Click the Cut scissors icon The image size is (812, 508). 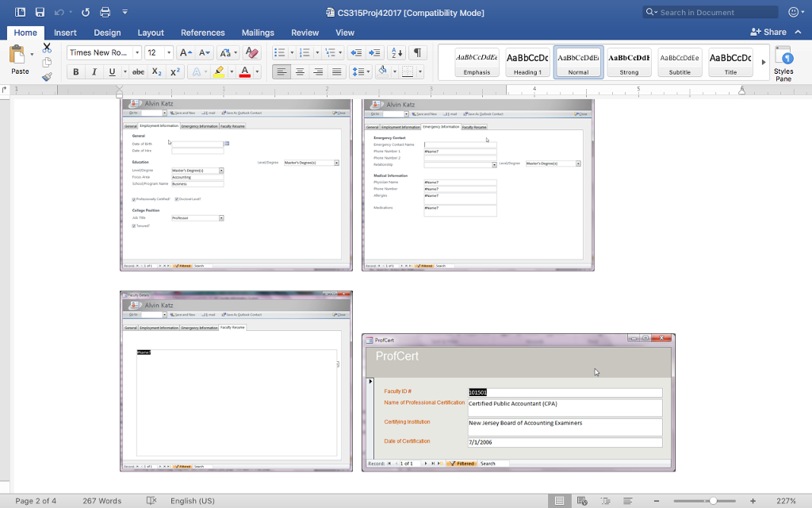(47, 48)
